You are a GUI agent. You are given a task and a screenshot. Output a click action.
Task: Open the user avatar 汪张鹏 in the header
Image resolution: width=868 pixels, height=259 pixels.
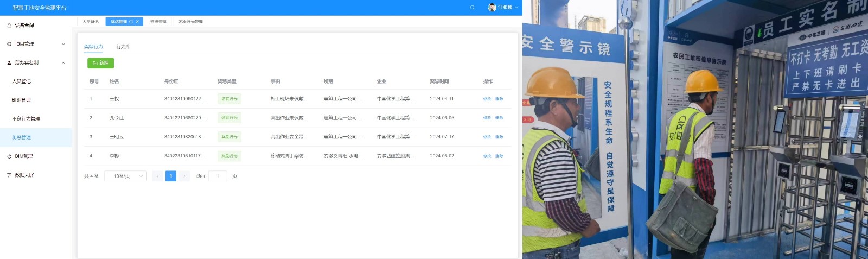pos(492,8)
